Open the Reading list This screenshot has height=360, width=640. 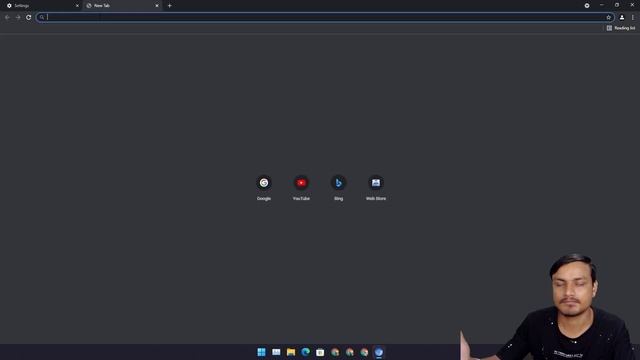click(620, 28)
